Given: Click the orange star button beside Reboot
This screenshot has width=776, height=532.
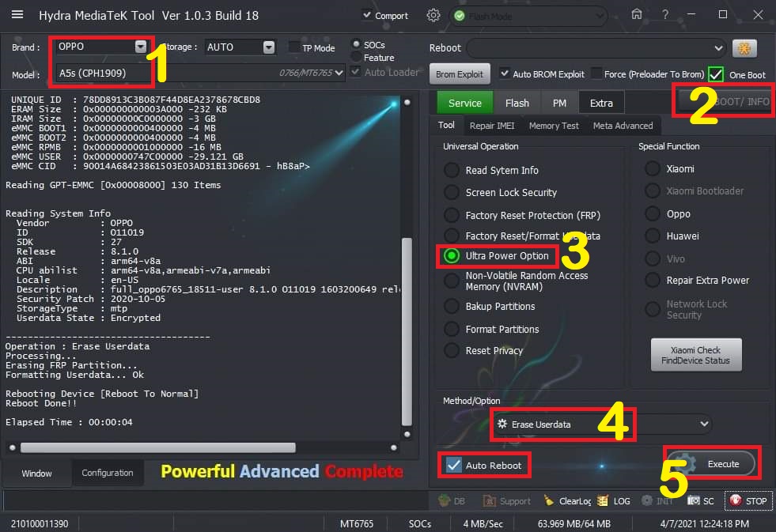Looking at the screenshot, I should click(744, 48).
